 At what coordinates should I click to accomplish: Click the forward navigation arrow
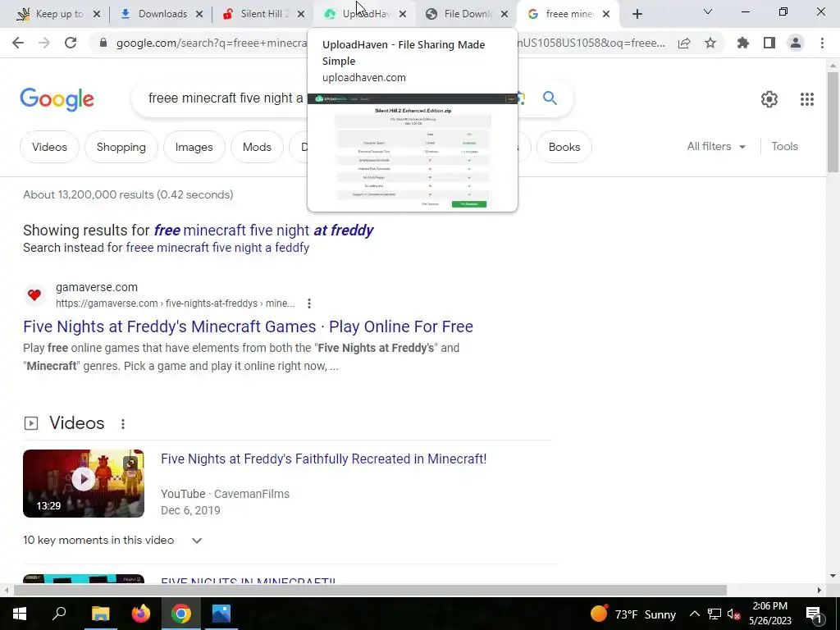click(x=44, y=43)
